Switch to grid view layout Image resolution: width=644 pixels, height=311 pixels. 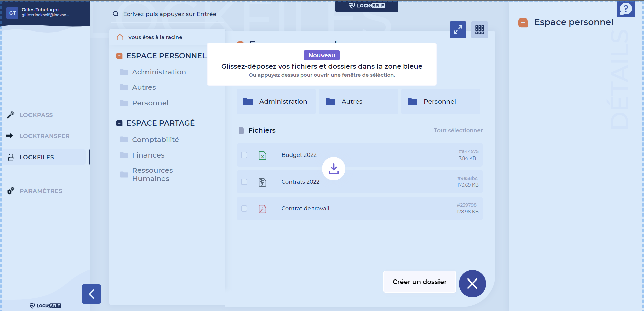pyautogui.click(x=479, y=30)
